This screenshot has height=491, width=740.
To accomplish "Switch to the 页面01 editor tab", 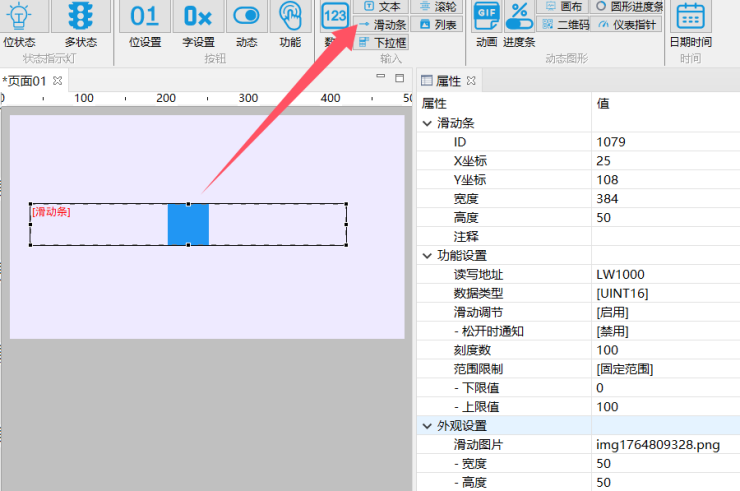I will 25,81.
